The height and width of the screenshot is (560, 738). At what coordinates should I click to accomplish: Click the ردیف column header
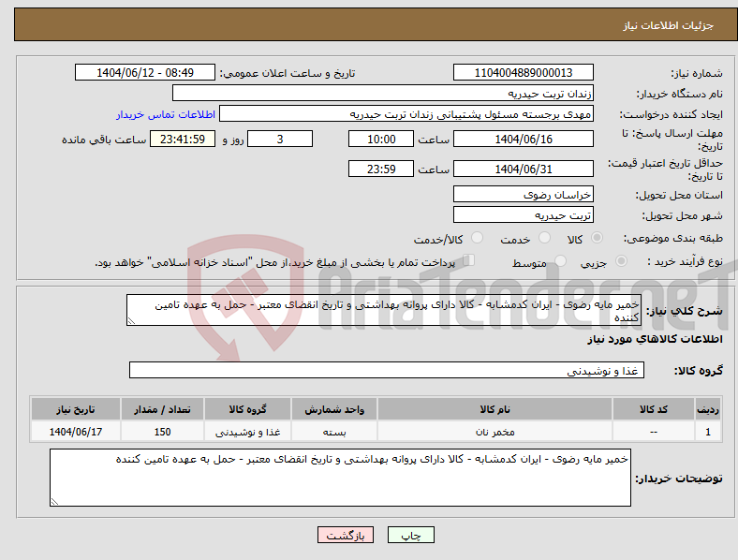tap(708, 409)
